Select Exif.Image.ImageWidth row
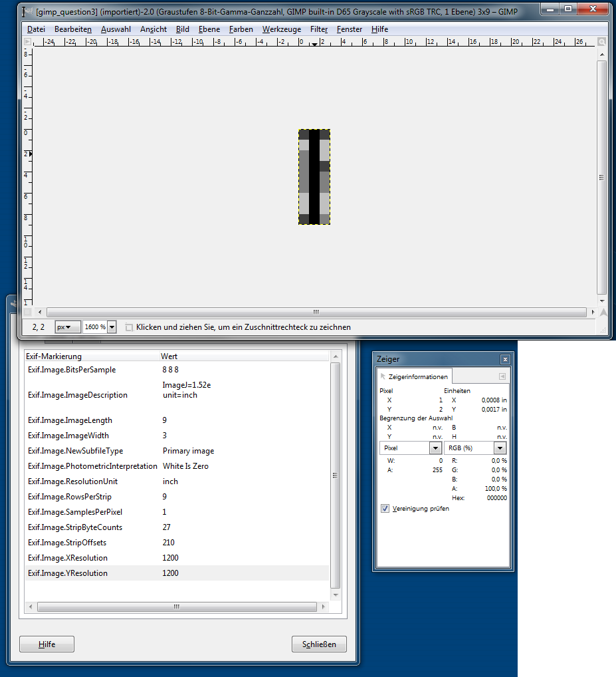Screen dimensions: 616x677 coord(177,435)
